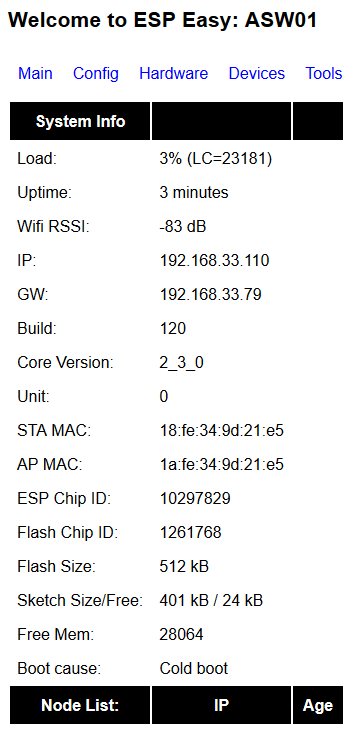
Task: Navigate to the Devices page
Action: pos(257,73)
